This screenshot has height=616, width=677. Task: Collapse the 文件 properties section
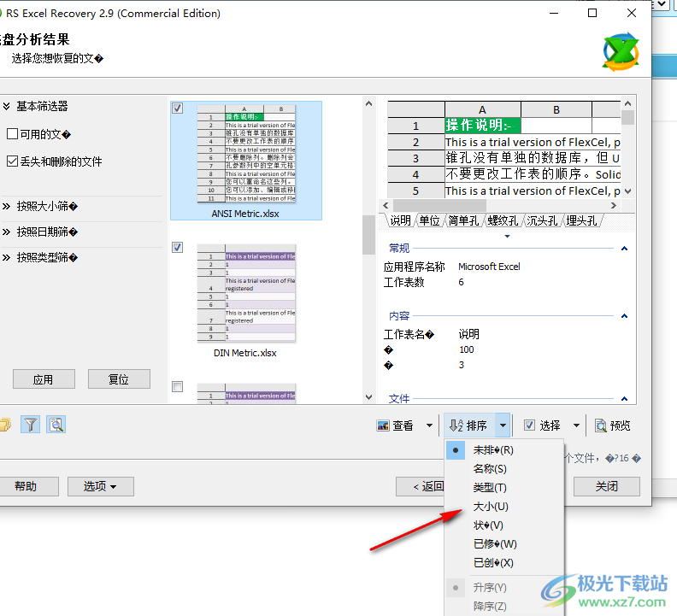[x=624, y=398]
